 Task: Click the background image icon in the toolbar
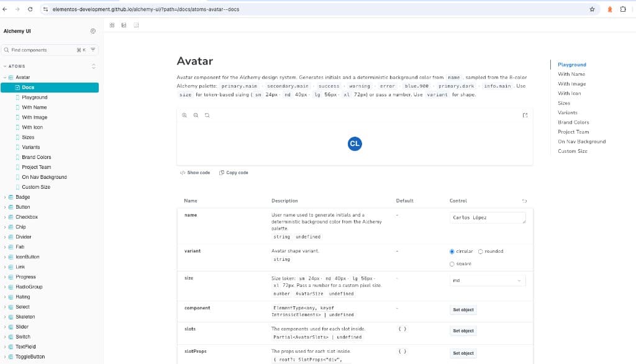[124, 25]
